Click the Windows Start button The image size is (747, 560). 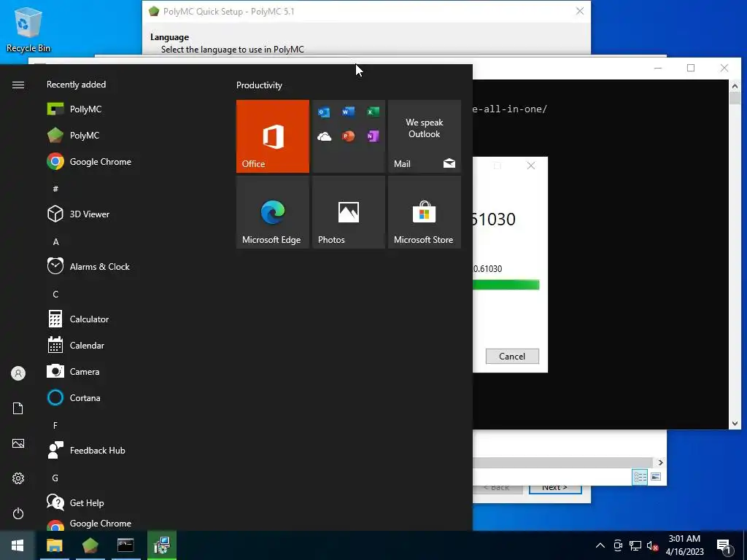[x=18, y=545]
